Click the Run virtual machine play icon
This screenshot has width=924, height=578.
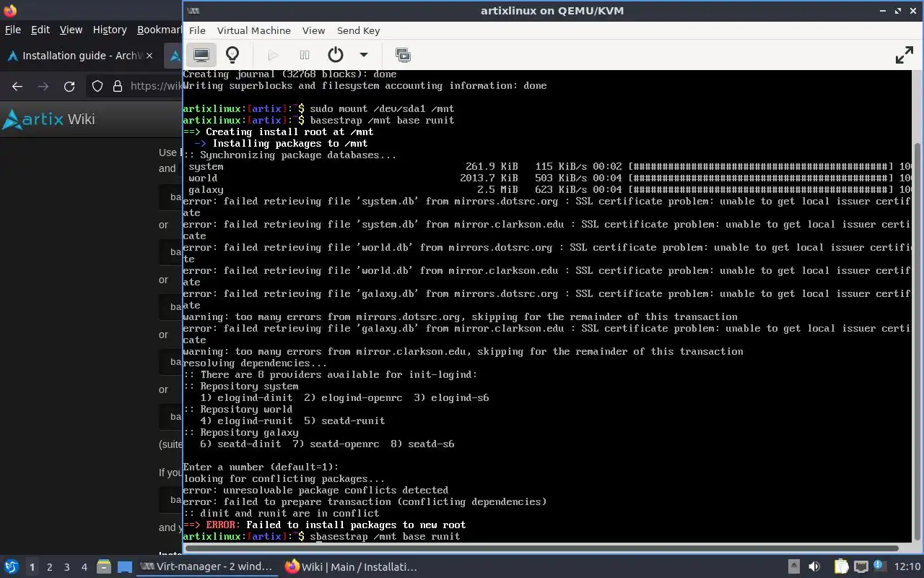(x=273, y=55)
